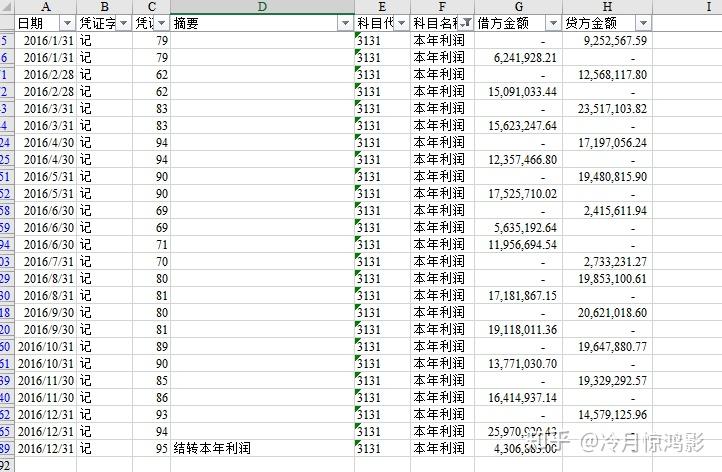This screenshot has height=472, width=722.
Task: Select cell with debit 6,241,928.21
Action: pos(518,58)
